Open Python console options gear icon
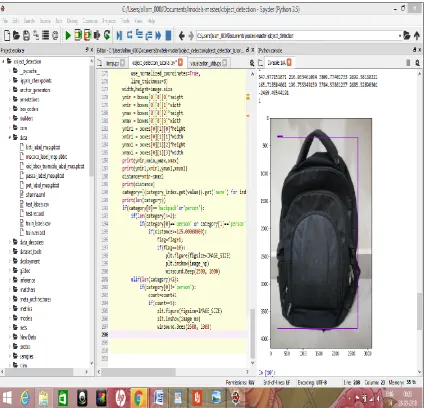The image size is (427, 408). [x=417, y=63]
